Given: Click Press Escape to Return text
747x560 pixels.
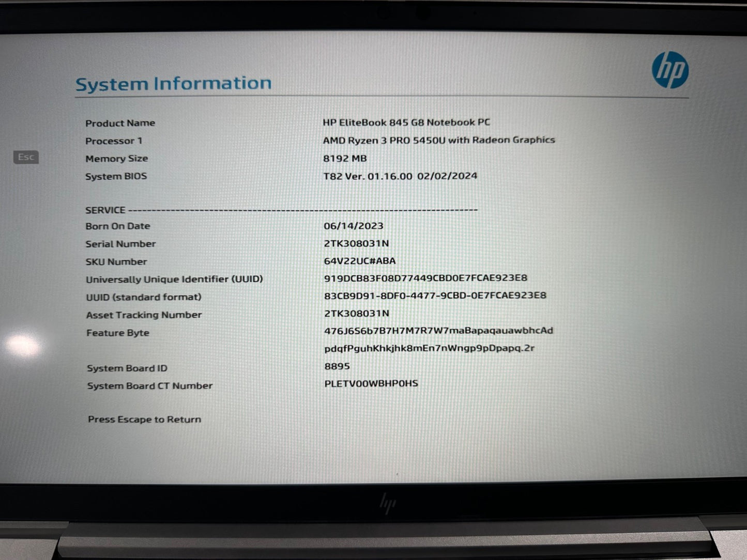Looking at the screenshot, I should click(144, 419).
